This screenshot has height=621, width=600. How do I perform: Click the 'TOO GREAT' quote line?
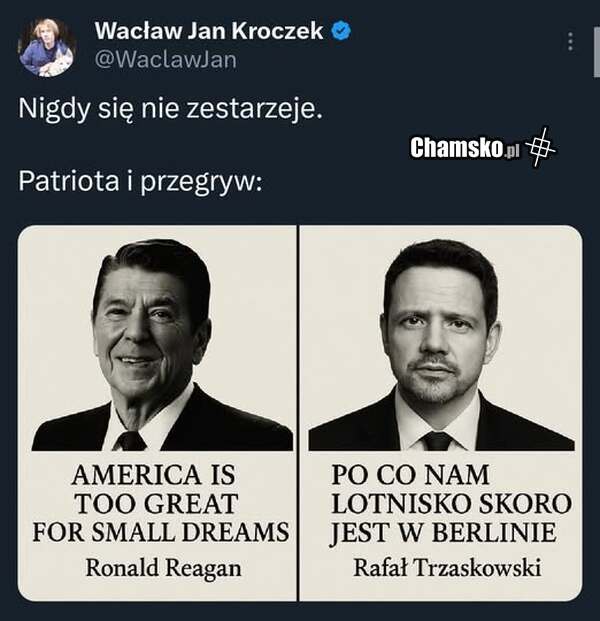(156, 504)
